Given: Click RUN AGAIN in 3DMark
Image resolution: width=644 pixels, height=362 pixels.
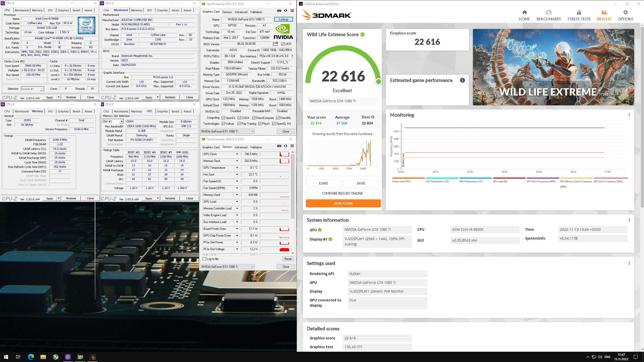Looking at the screenshot, I should pos(343,203).
